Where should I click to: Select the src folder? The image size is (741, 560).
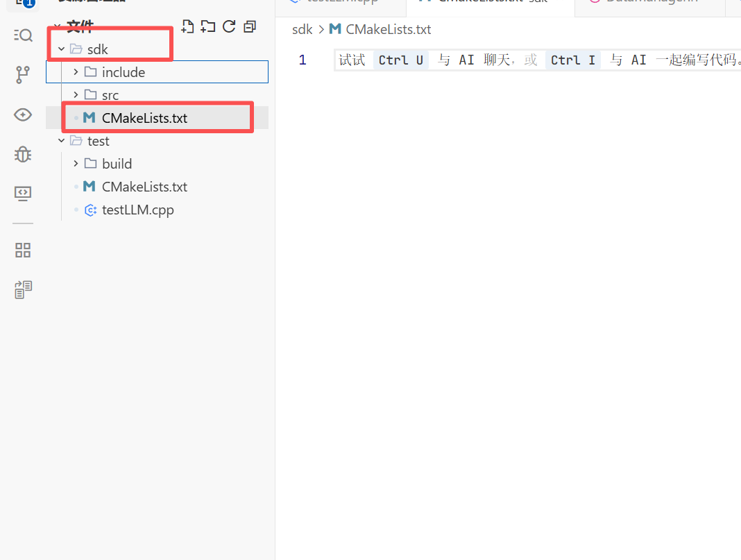point(157,95)
